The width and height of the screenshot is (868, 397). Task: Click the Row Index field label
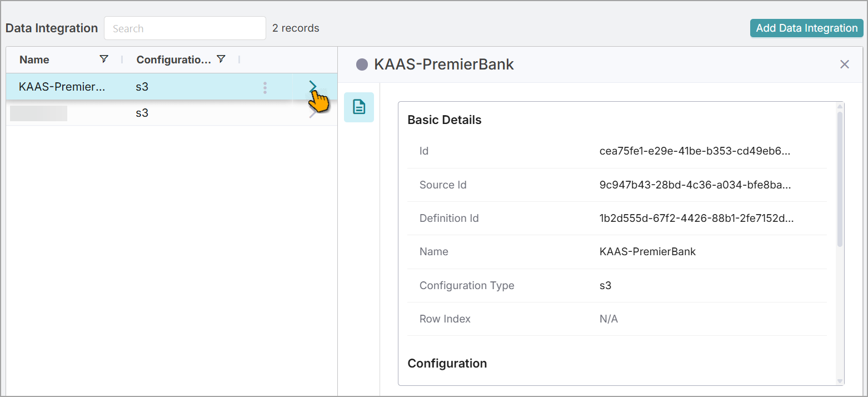[445, 319]
